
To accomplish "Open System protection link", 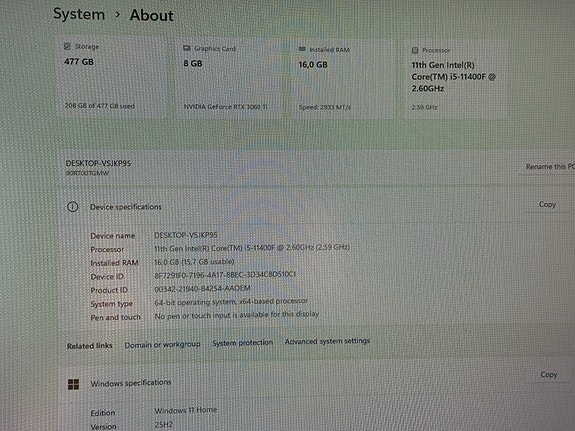I will click(x=242, y=343).
